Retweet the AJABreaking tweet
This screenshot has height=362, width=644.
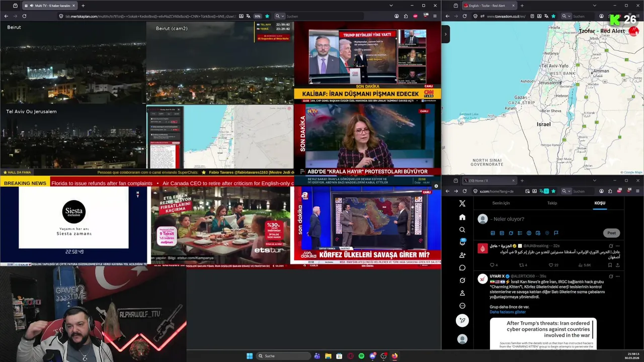click(521, 265)
